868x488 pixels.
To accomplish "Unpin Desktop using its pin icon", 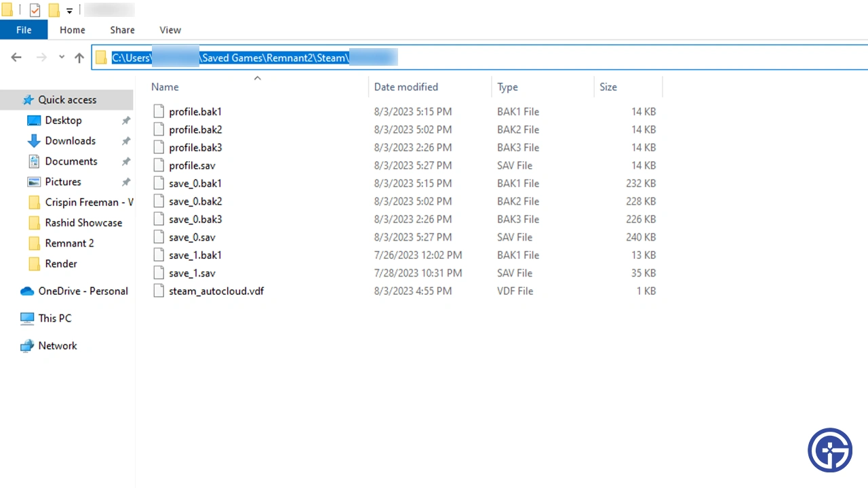I will coord(125,121).
